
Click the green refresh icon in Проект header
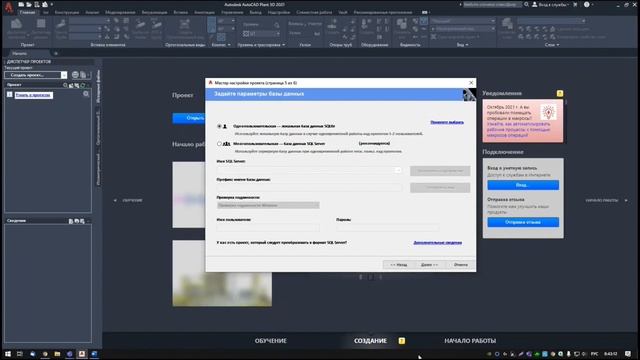82,85
